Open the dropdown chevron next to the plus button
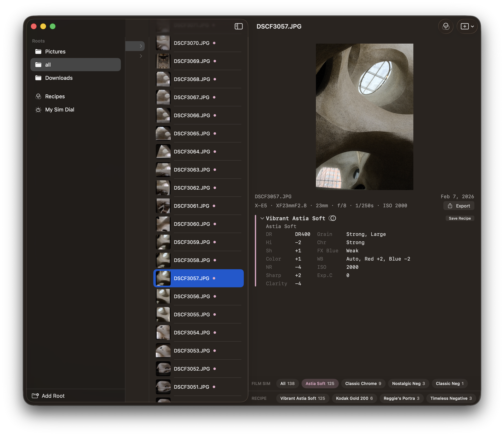 [473, 26]
